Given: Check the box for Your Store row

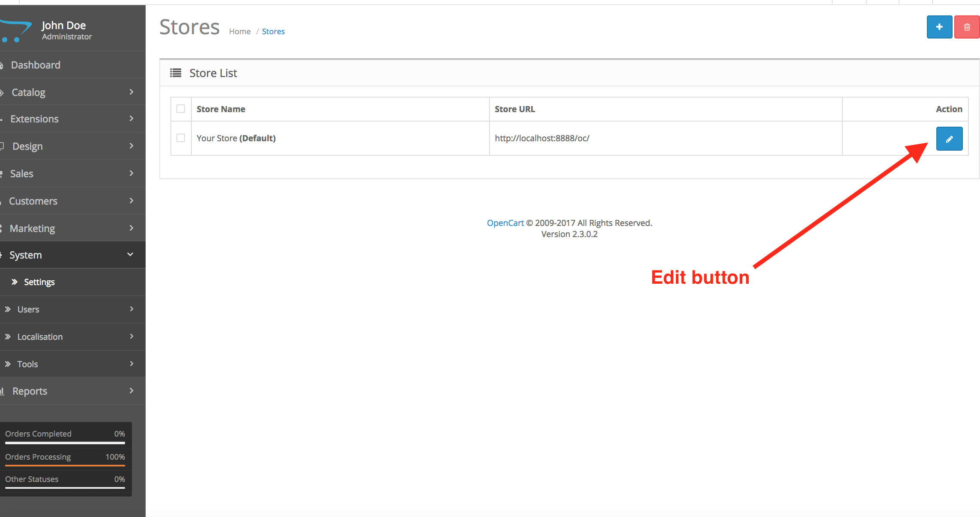Looking at the screenshot, I should (x=181, y=138).
